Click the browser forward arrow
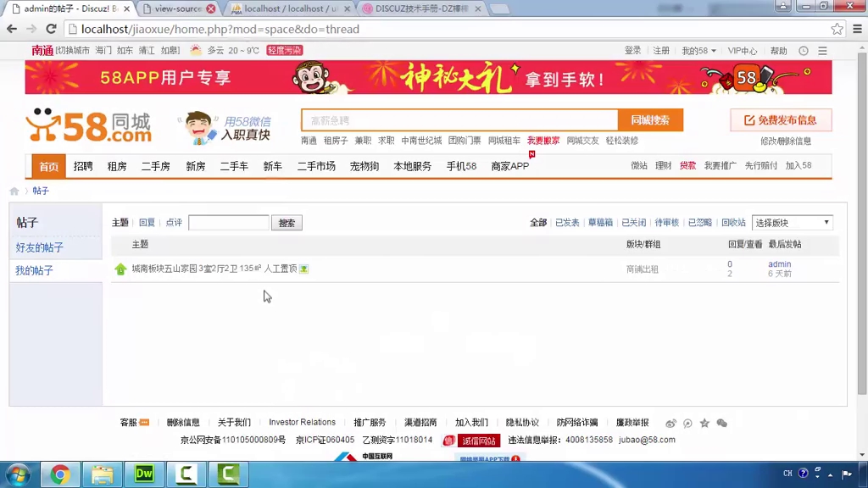Screen dimensions: 868x488 point(31,29)
